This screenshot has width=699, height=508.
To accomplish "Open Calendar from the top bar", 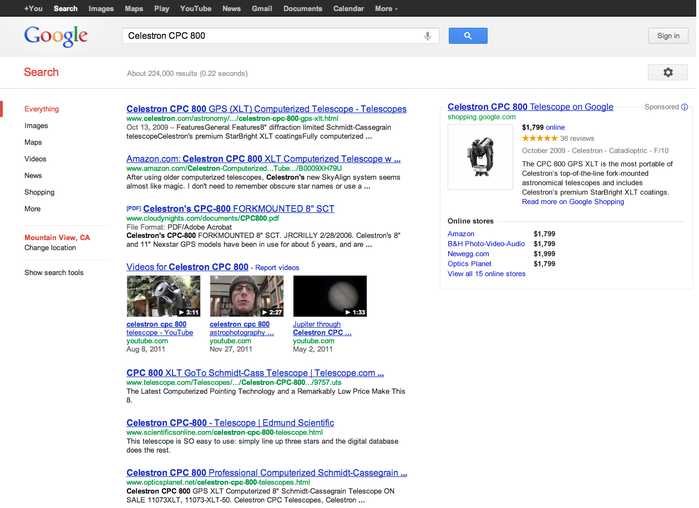I will coord(348,8).
